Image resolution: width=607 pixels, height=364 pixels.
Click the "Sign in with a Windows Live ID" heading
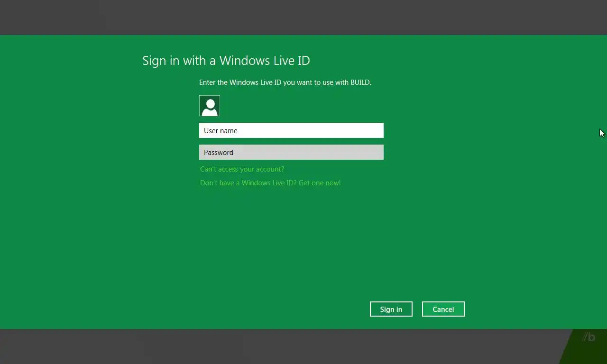pyautogui.click(x=226, y=61)
